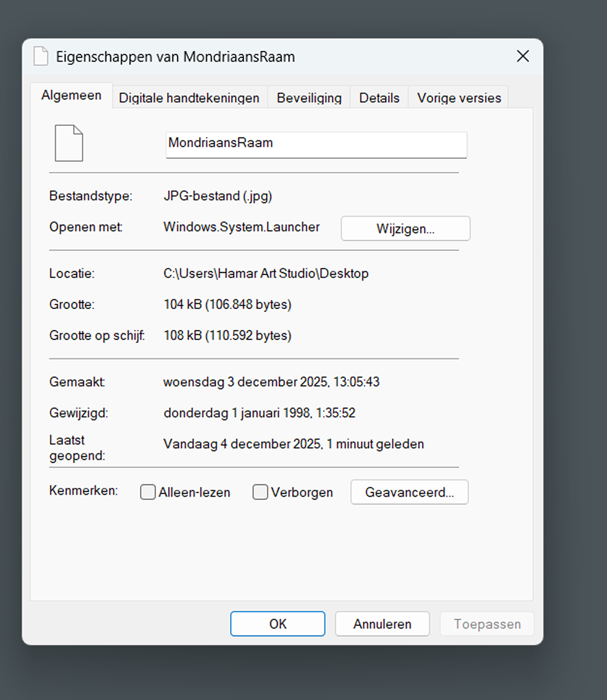Click the large blank document icon
Viewport: 607px width, 700px height.
[x=69, y=143]
